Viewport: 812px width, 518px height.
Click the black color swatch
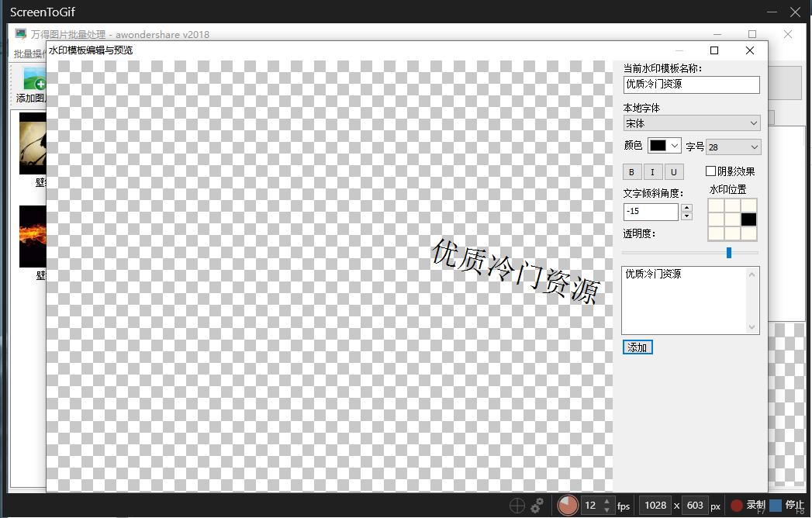pos(658,146)
